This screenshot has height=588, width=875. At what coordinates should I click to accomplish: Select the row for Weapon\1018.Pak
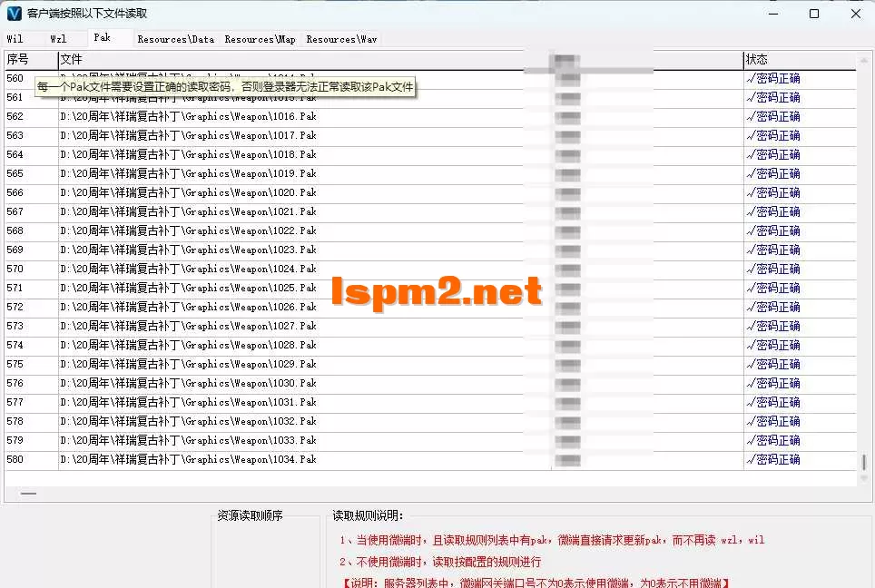(429, 154)
